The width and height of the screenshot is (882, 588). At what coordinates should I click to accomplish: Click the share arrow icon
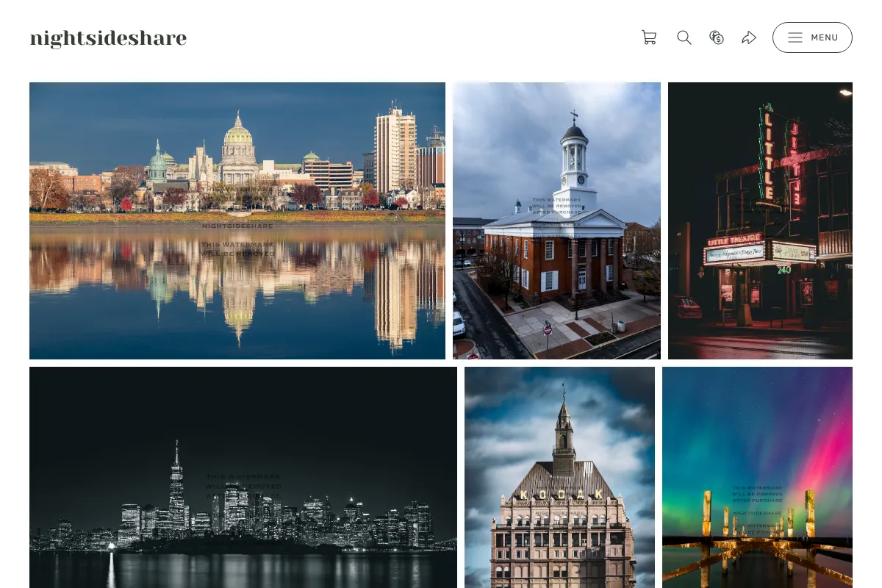(x=749, y=37)
